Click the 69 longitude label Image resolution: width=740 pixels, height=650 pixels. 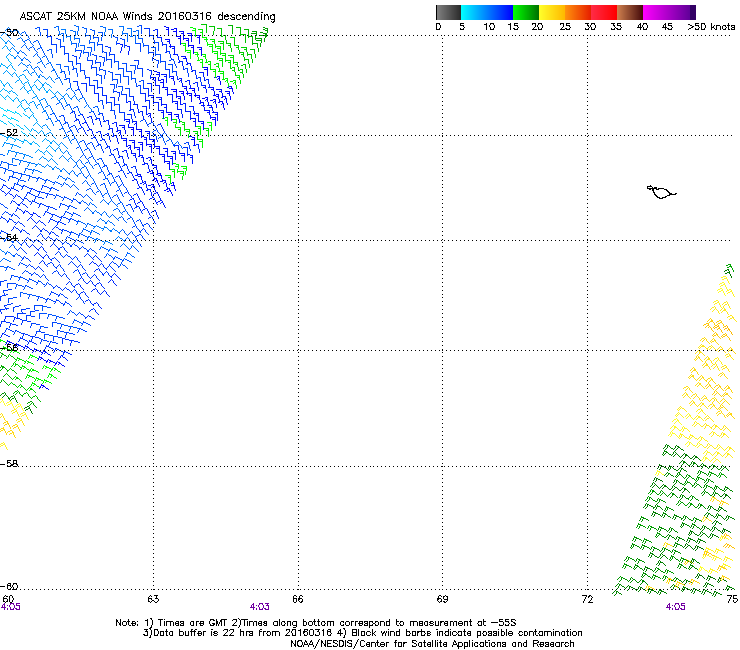click(442, 599)
